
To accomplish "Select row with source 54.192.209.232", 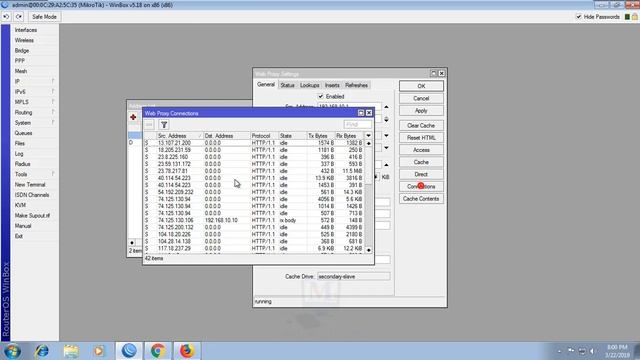I will tap(253, 192).
